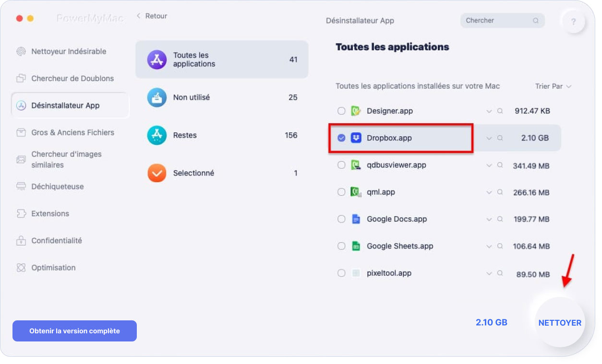Screen dimensions: 602x364
Task: Click inside the Chercher search field
Action: (499, 21)
